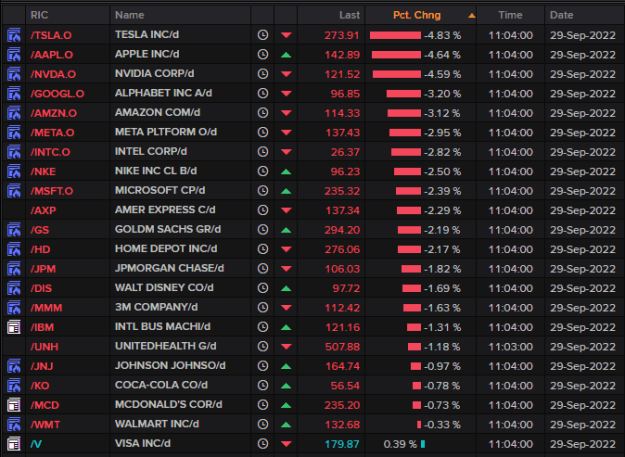Select last price 507.88
Image resolution: width=625 pixels, height=457 pixels.
(x=342, y=347)
